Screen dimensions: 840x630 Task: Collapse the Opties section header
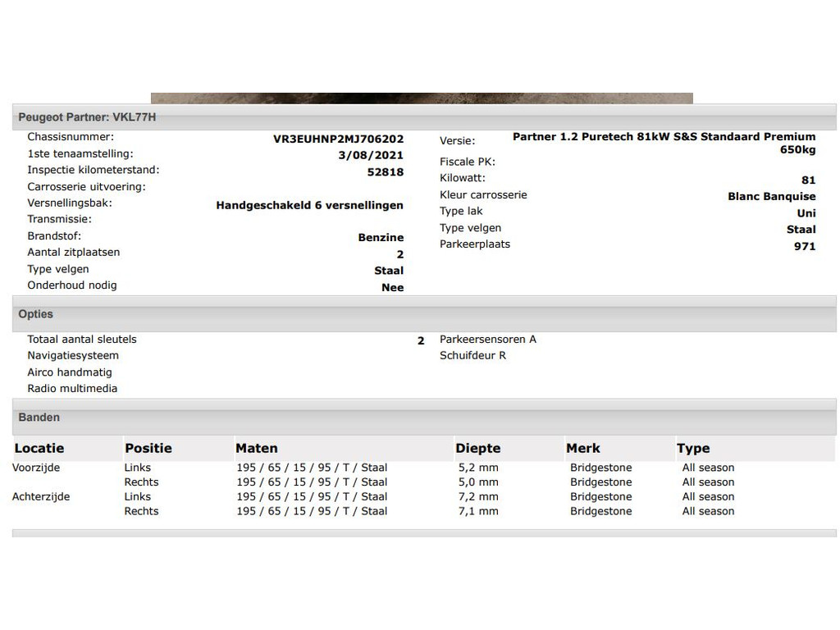pyautogui.click(x=424, y=314)
